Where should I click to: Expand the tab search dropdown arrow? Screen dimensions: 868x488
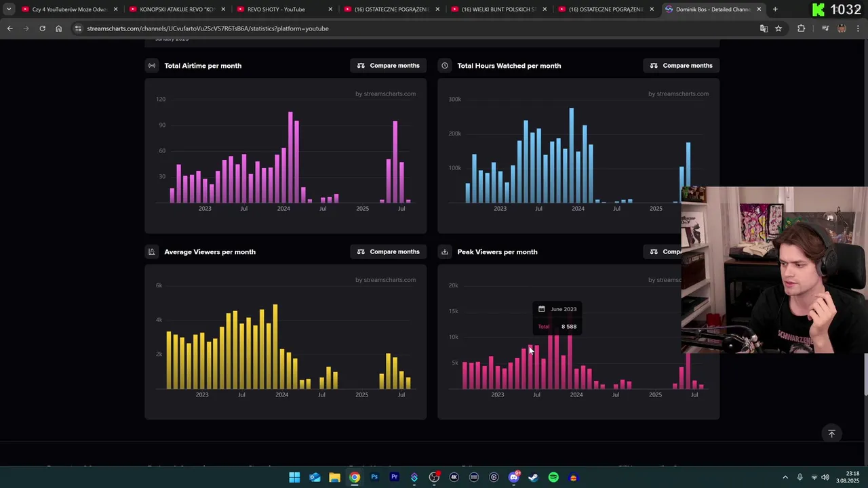[9, 9]
